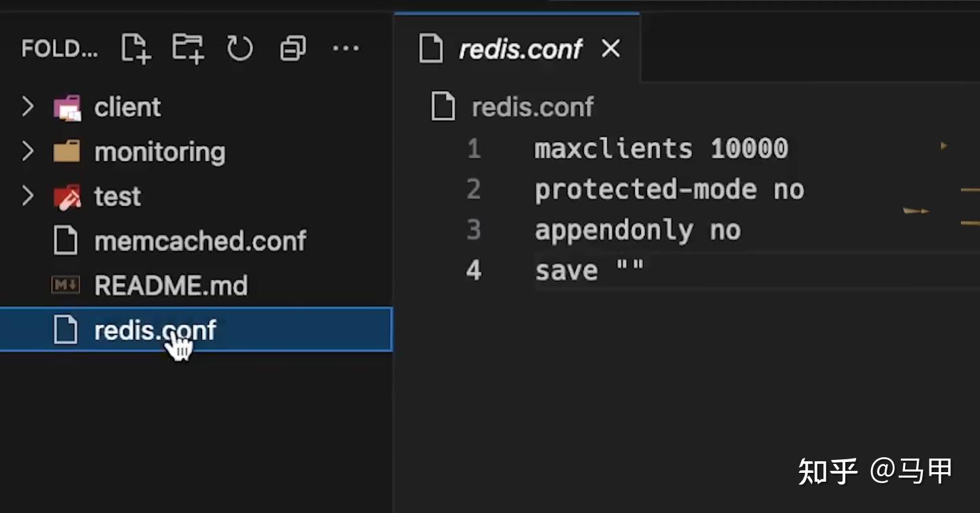Expand the client folder
Image resolution: width=980 pixels, height=513 pixels.
click(x=28, y=106)
